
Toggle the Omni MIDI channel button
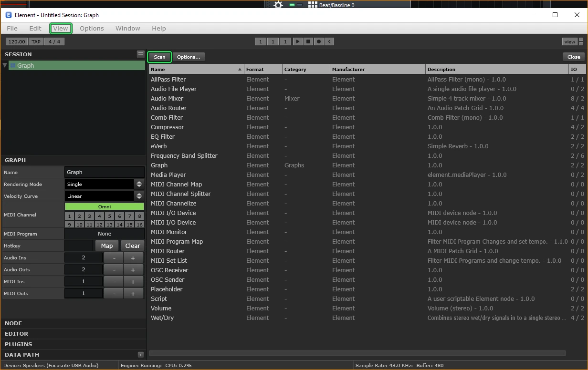click(x=105, y=206)
